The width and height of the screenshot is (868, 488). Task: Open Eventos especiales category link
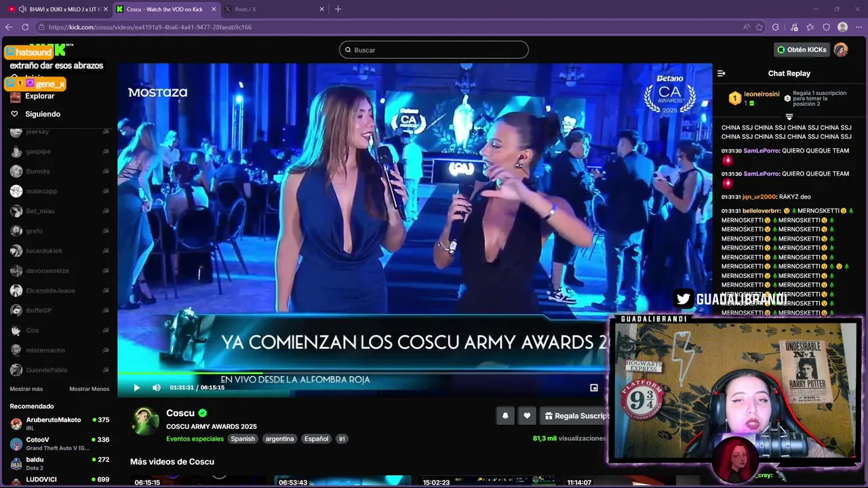(195, 439)
